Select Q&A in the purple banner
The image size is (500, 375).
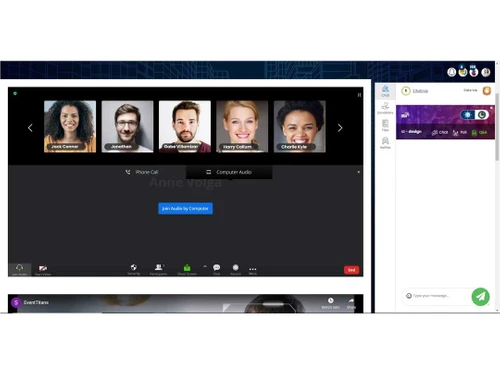pyautogui.click(x=479, y=132)
